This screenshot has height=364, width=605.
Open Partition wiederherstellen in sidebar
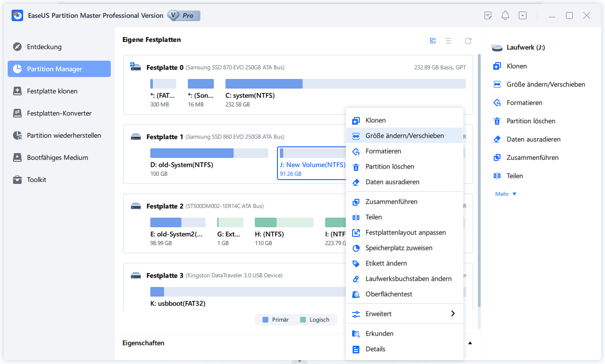point(59,135)
